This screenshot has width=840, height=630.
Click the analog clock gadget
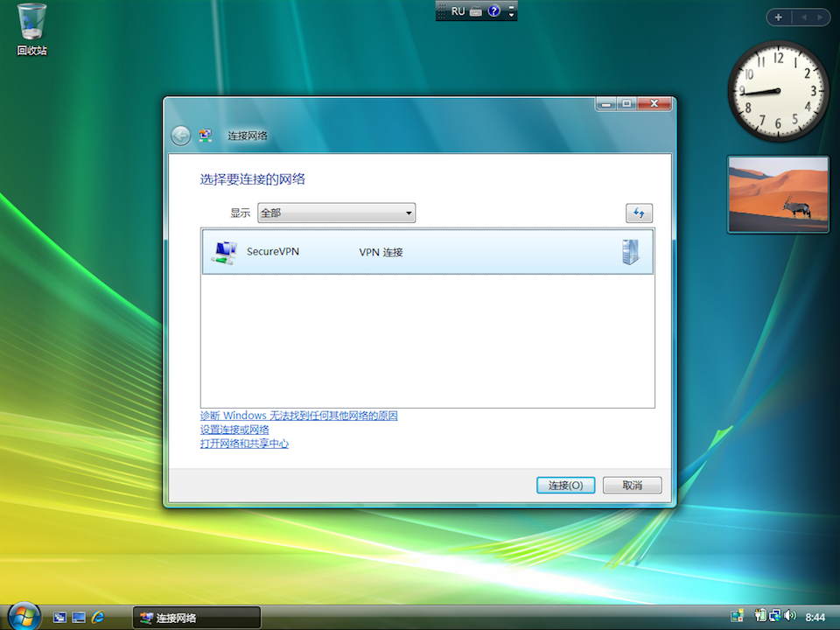(x=778, y=91)
